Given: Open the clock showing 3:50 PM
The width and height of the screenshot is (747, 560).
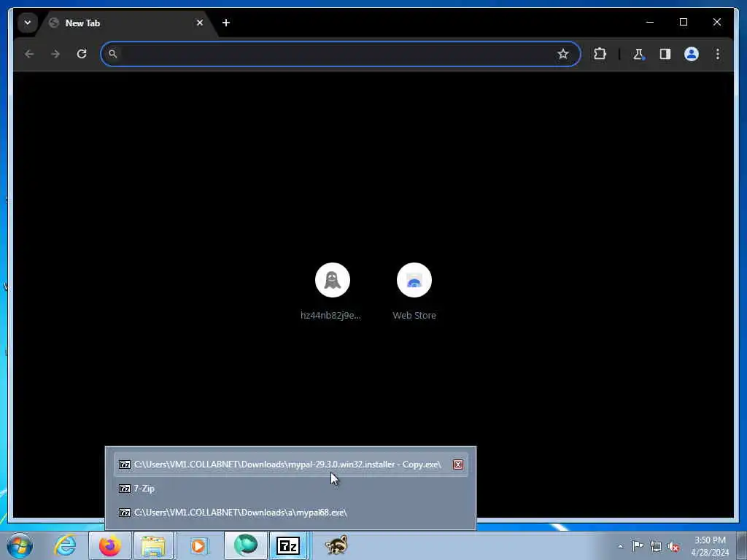Looking at the screenshot, I should pyautogui.click(x=710, y=546).
